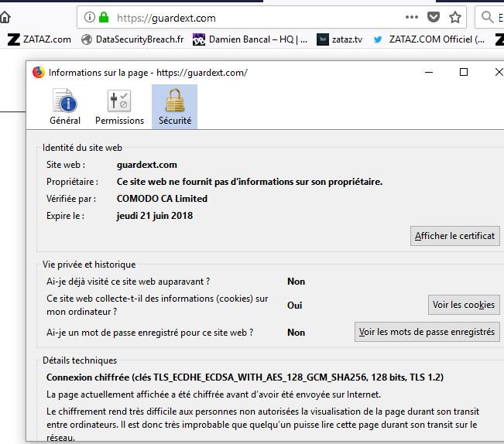The image size is (504, 444).
Task: Open the page actions three-dot menu
Action: pyautogui.click(x=412, y=17)
